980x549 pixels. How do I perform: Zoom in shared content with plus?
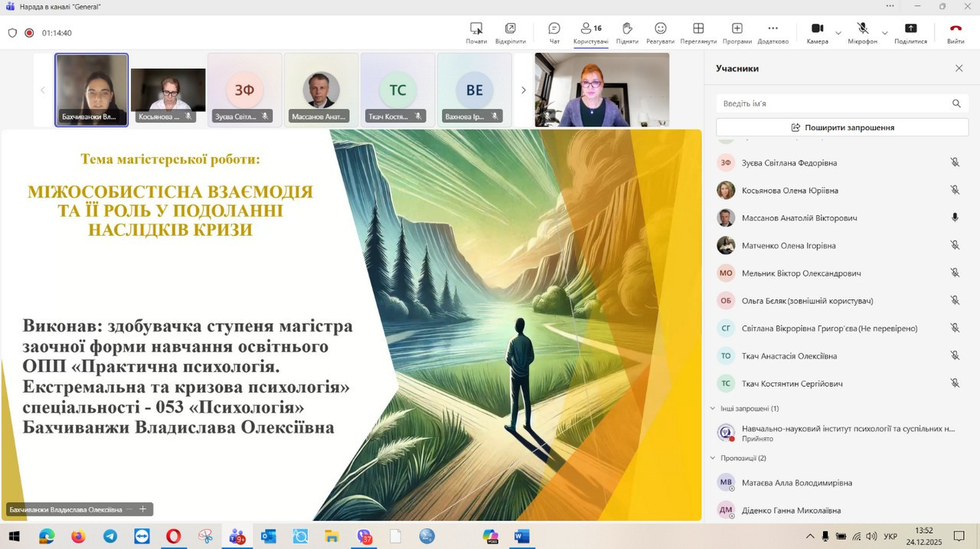(x=142, y=509)
